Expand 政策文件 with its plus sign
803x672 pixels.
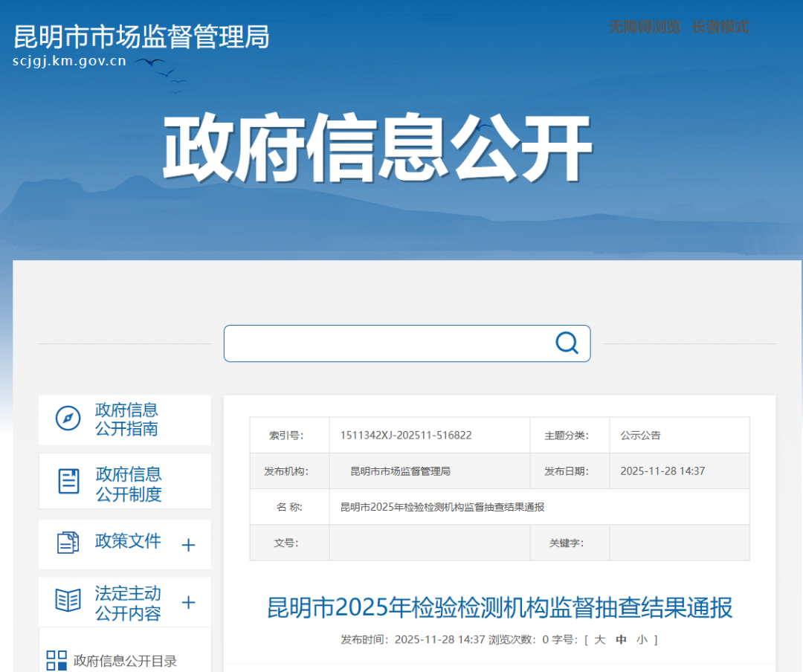click(189, 545)
